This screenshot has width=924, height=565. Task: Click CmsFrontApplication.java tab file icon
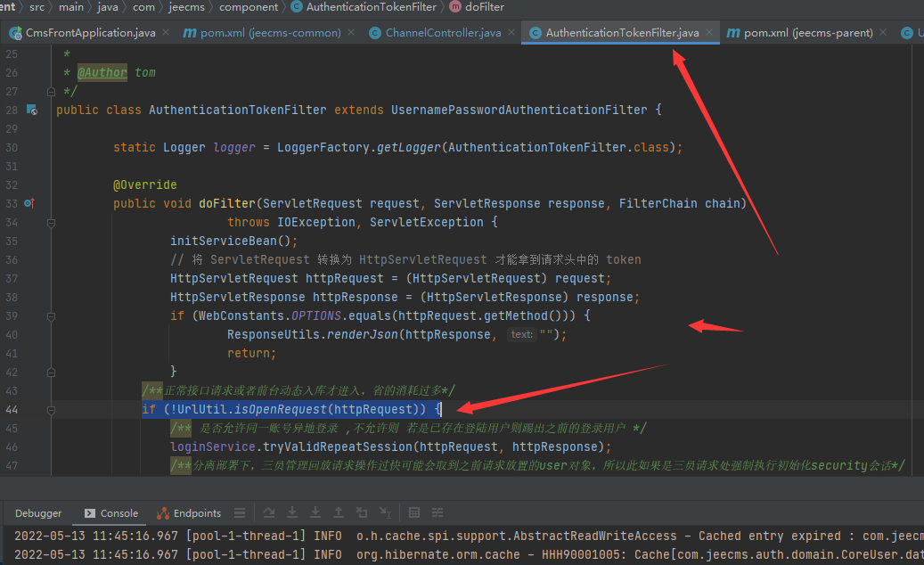16,32
